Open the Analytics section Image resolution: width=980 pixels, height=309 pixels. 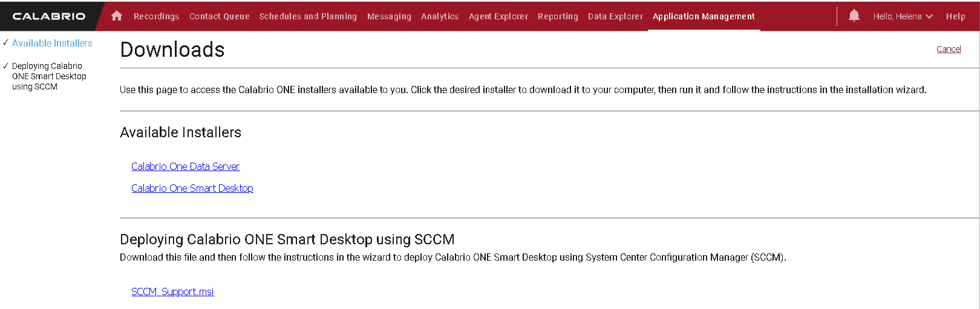tap(440, 16)
